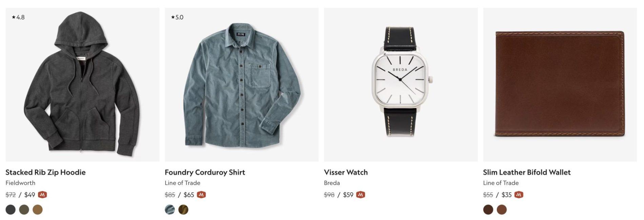Pick the lighter brown wallet color swatch
The height and width of the screenshot is (220, 644).
pos(502,209)
